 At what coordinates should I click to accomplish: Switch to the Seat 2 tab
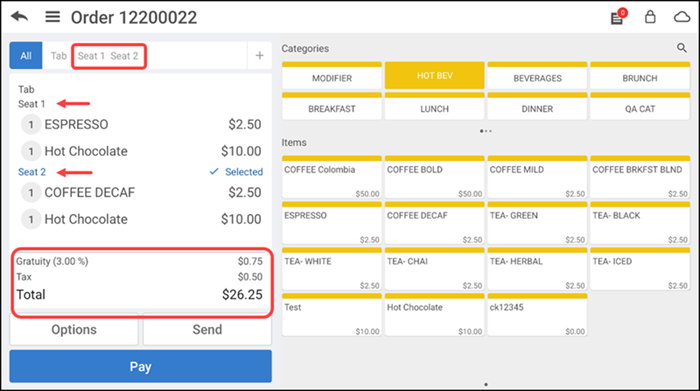(x=124, y=56)
